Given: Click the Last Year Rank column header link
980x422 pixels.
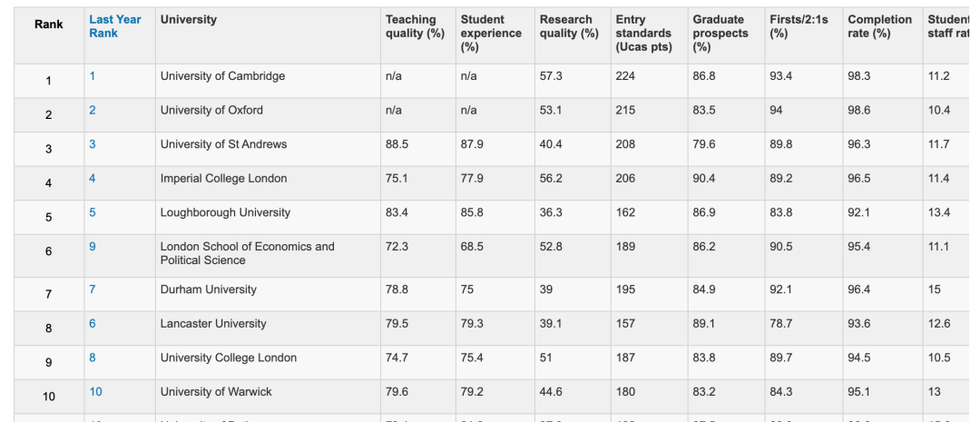Looking at the screenshot, I should [114, 26].
